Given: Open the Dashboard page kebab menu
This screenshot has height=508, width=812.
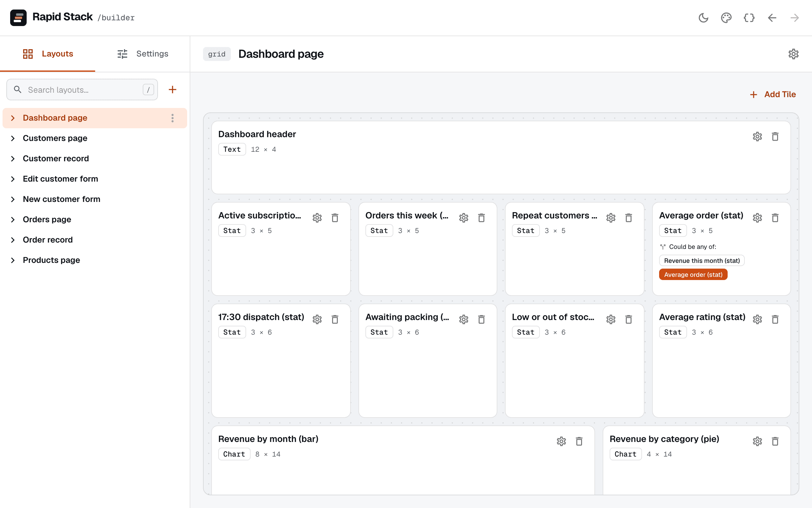Looking at the screenshot, I should [173, 118].
